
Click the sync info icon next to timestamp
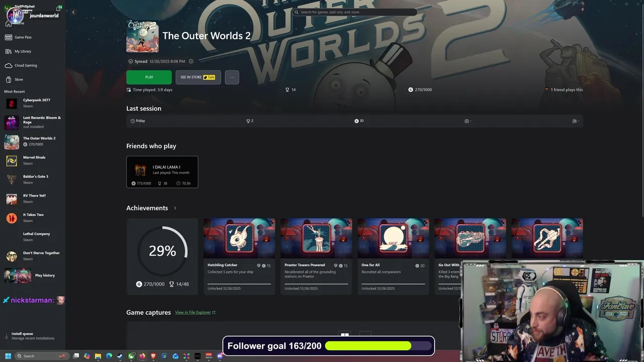click(x=191, y=61)
